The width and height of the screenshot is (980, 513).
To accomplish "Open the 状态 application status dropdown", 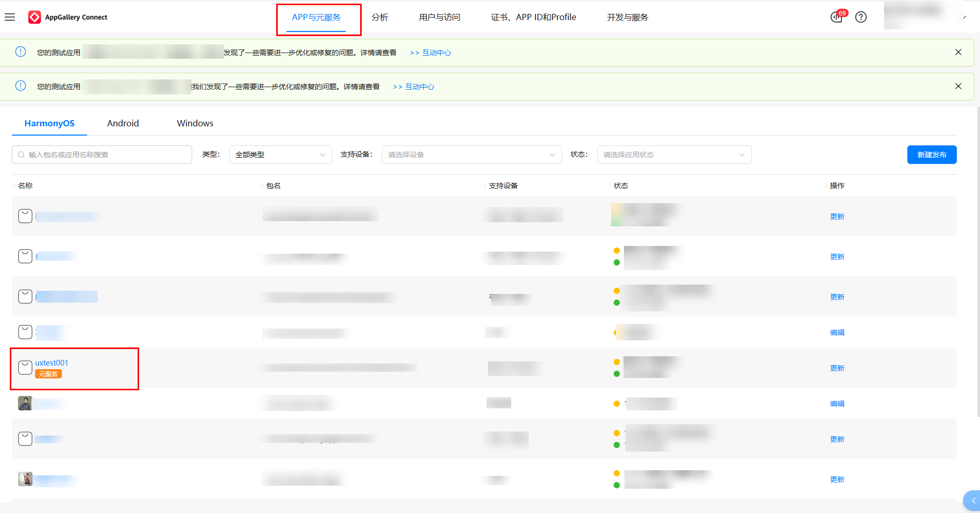I will coord(673,155).
